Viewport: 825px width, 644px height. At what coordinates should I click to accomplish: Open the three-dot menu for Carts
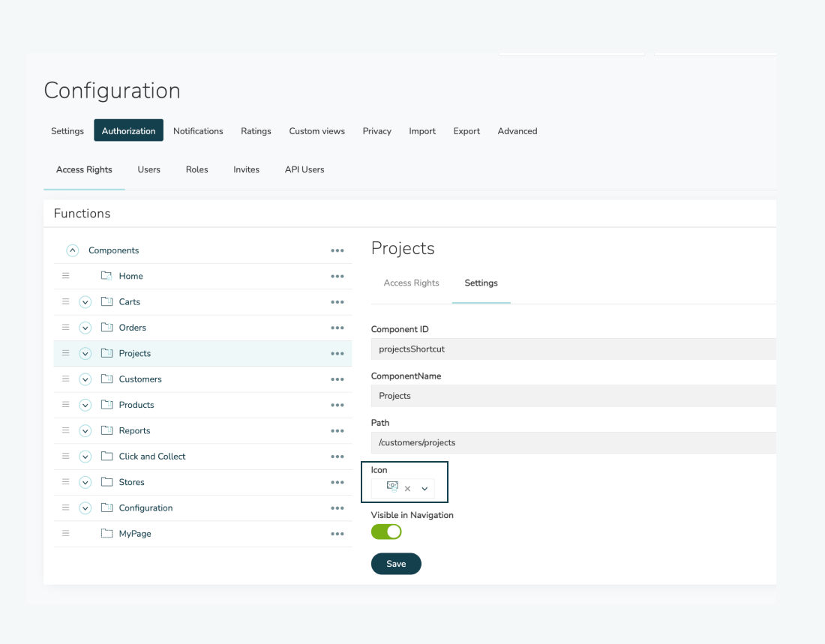point(337,302)
